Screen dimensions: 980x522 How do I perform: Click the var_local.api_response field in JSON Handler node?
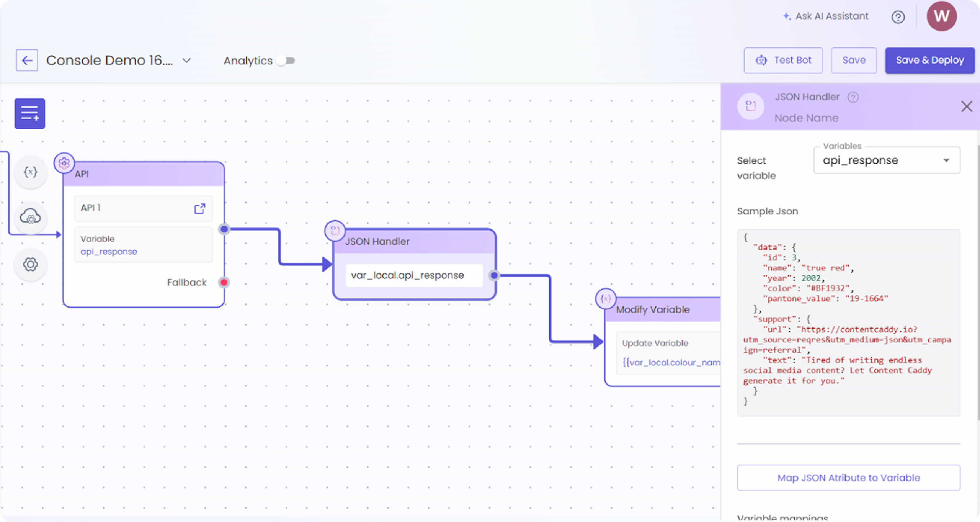pyautogui.click(x=414, y=275)
